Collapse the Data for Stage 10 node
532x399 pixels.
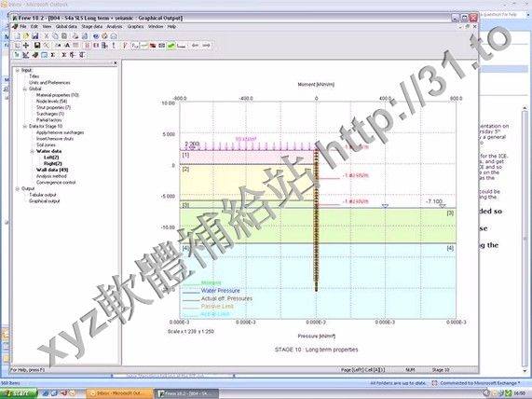(25, 127)
